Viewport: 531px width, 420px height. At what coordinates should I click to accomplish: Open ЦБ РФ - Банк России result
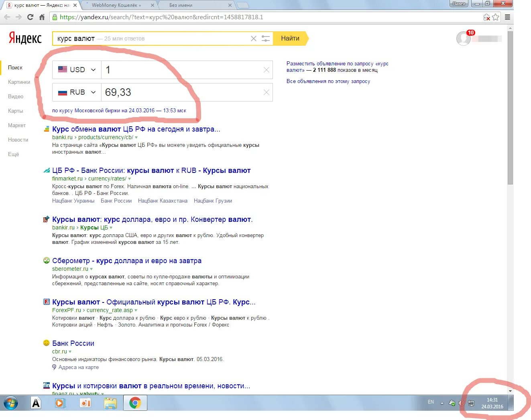pyautogui.click(x=151, y=170)
